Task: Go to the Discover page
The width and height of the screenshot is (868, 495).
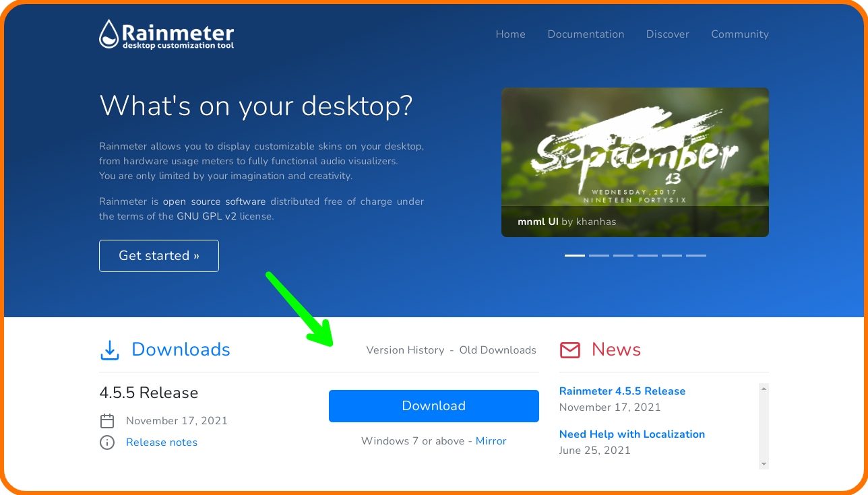Action: 668,34
